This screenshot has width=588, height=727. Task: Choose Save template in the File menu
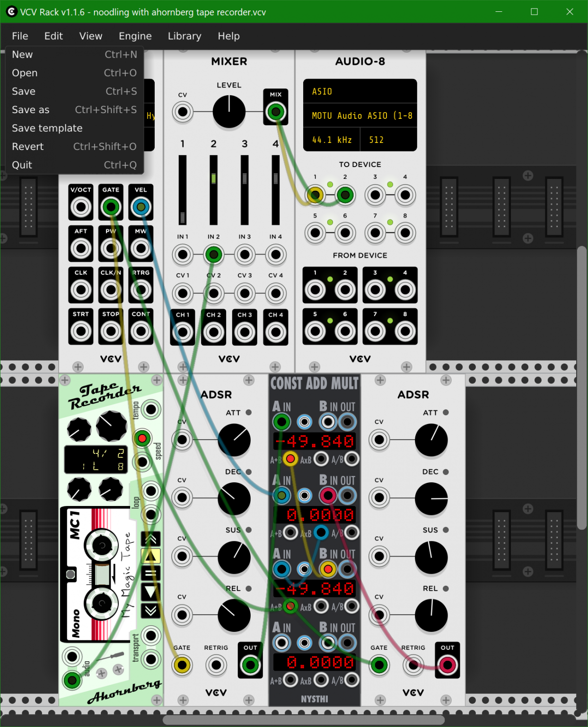[x=74, y=128]
